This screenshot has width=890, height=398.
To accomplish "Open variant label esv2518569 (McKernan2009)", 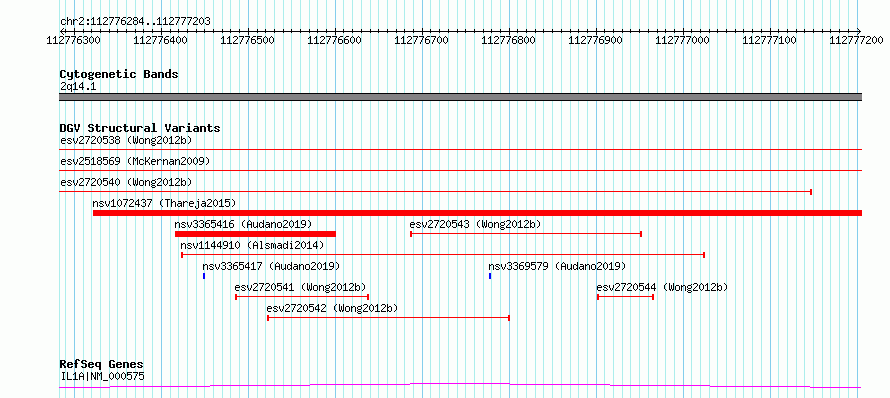I will pos(135,161).
